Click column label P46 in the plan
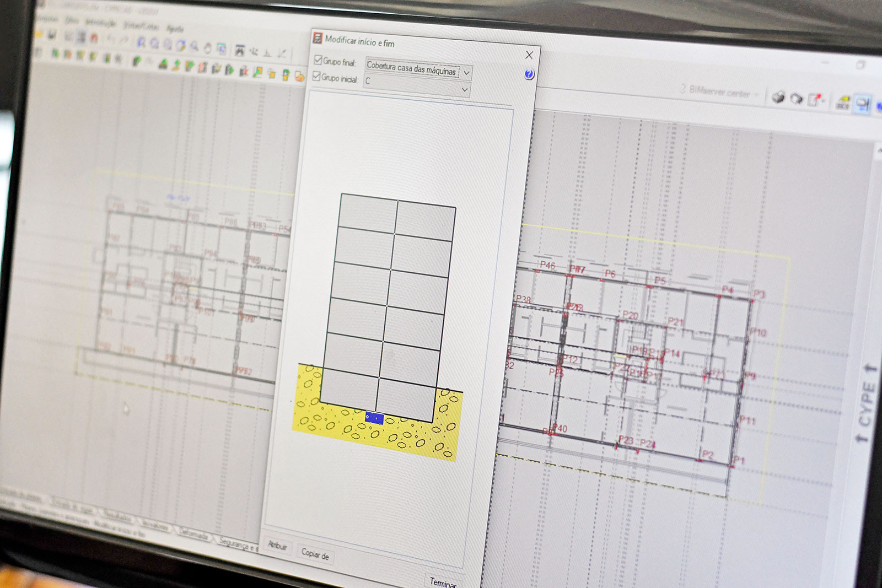Image resolution: width=882 pixels, height=588 pixels. 547,265
